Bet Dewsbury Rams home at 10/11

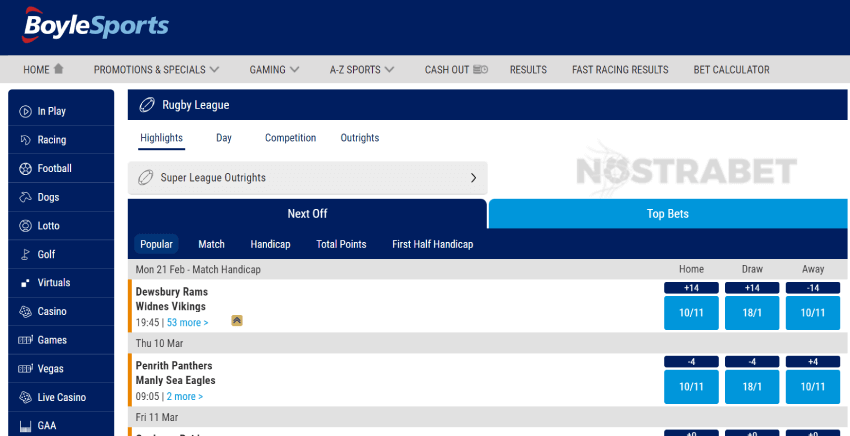(x=691, y=313)
